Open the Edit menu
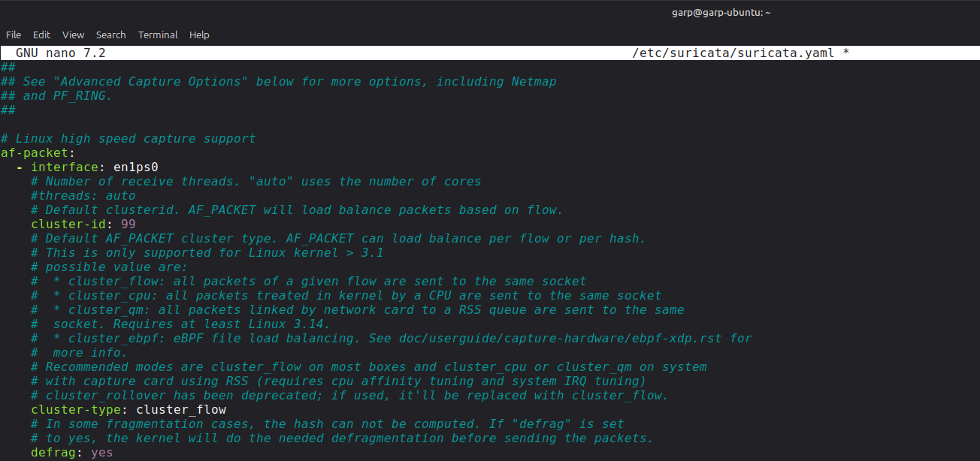The width and height of the screenshot is (980, 461). click(42, 35)
